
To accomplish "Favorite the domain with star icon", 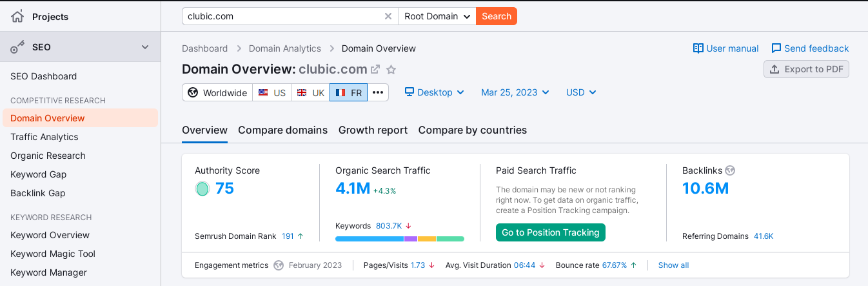I will click(391, 69).
